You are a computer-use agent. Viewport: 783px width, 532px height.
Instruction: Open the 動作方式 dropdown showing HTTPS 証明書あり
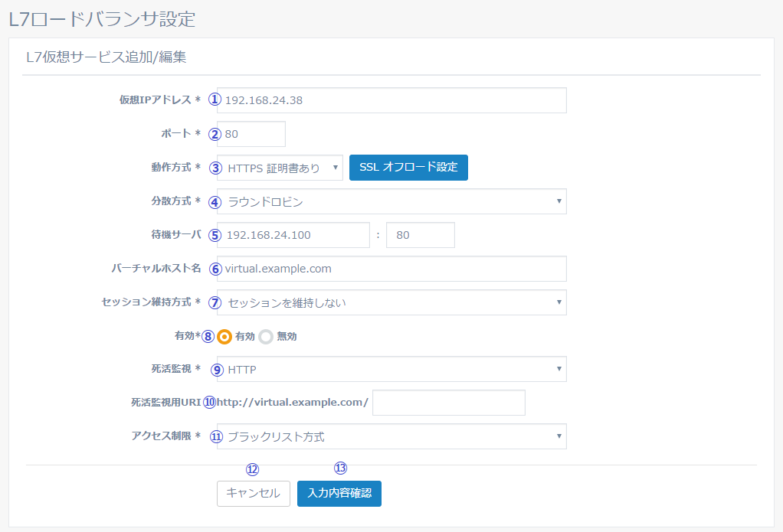pos(280,167)
